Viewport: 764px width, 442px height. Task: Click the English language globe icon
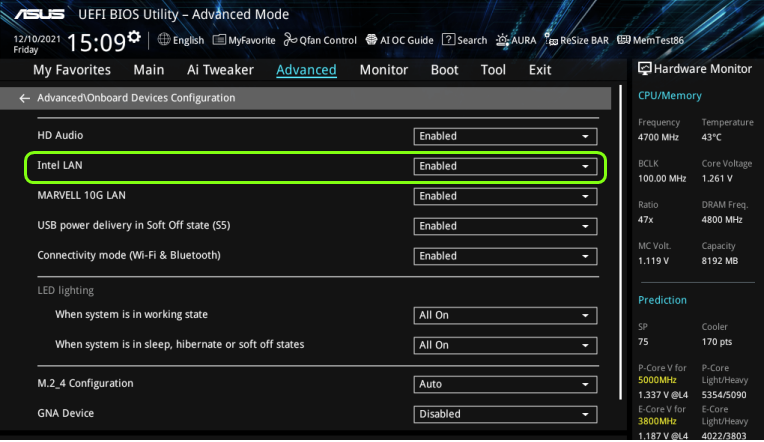164,39
